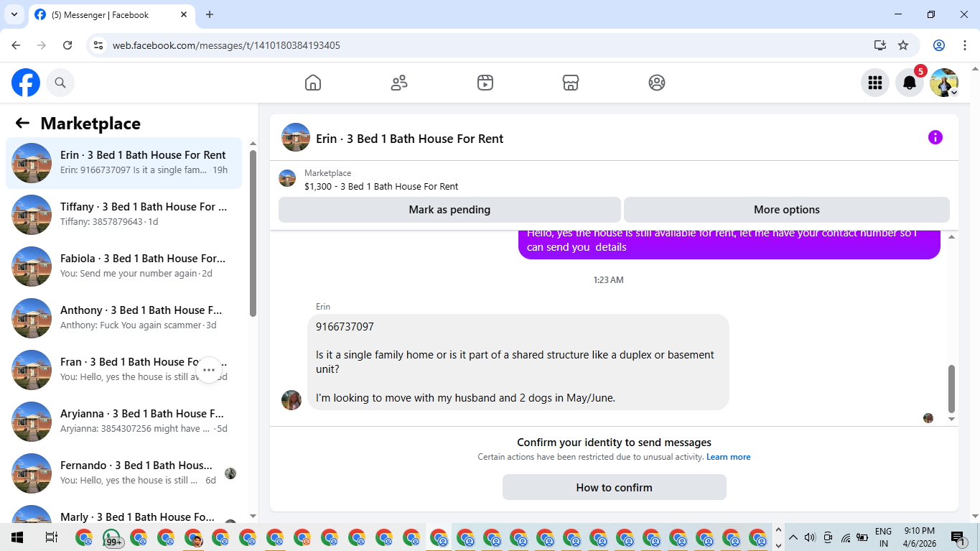Click the purple sent message bubble
This screenshot has width=980, height=551.
(x=729, y=245)
